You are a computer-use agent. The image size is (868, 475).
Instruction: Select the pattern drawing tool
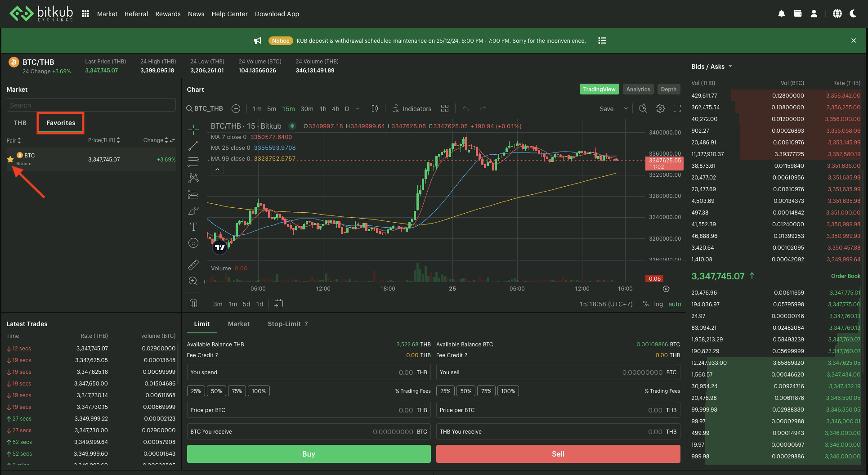pyautogui.click(x=193, y=178)
